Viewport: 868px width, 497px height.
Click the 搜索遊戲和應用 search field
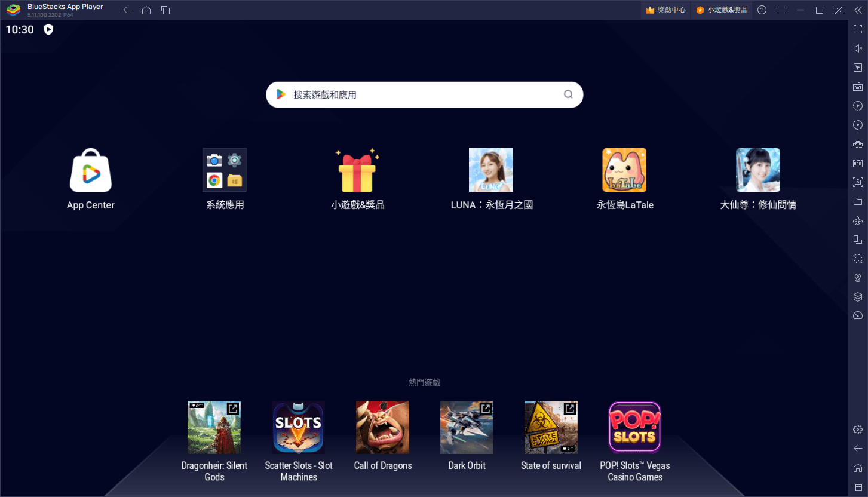point(424,94)
